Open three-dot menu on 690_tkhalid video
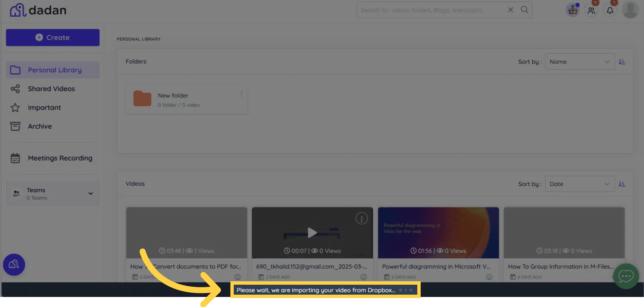Screen dimensions: 644x307 [362, 219]
